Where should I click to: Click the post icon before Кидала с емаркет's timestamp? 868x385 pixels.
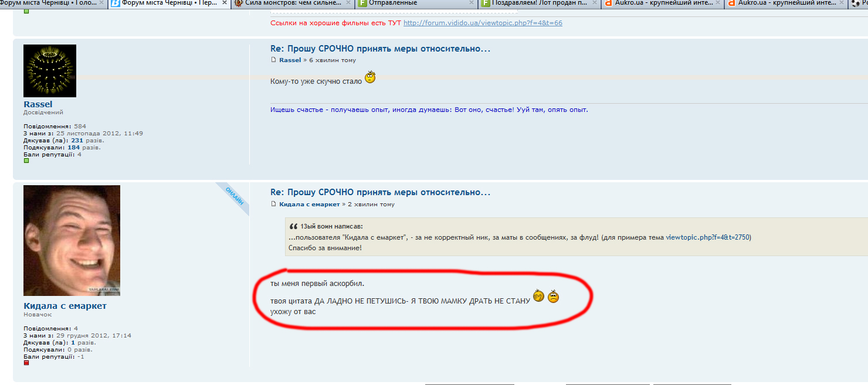(x=273, y=205)
